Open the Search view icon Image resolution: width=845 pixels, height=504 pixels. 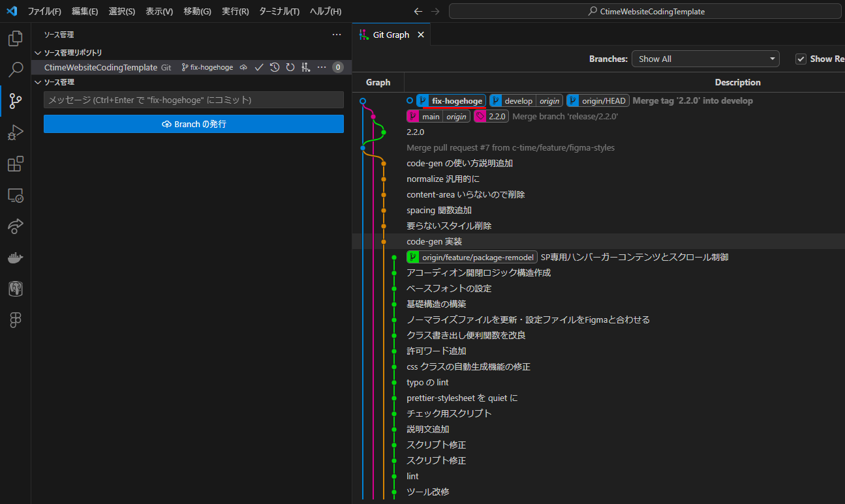(x=15, y=69)
